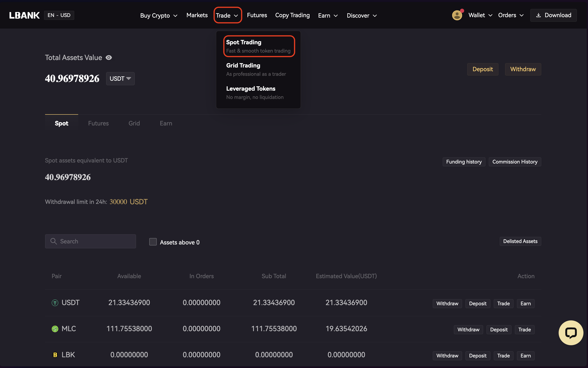Click MLC available amount 111.75538000
588x368 pixels.
click(x=129, y=329)
